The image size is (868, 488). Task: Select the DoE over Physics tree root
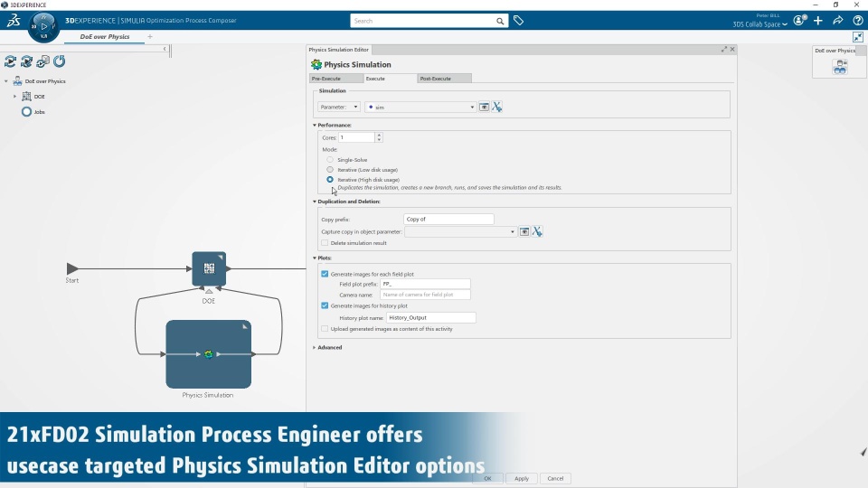pyautogui.click(x=45, y=81)
